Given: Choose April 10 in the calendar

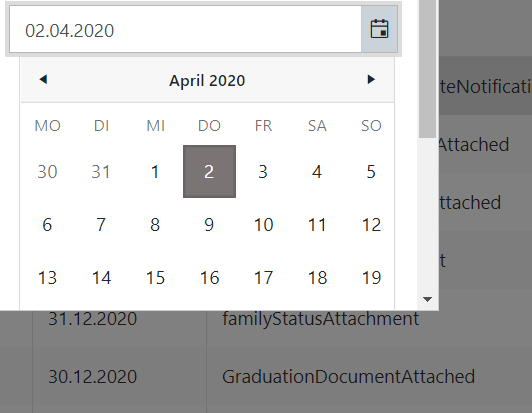Looking at the screenshot, I should pos(263,225).
